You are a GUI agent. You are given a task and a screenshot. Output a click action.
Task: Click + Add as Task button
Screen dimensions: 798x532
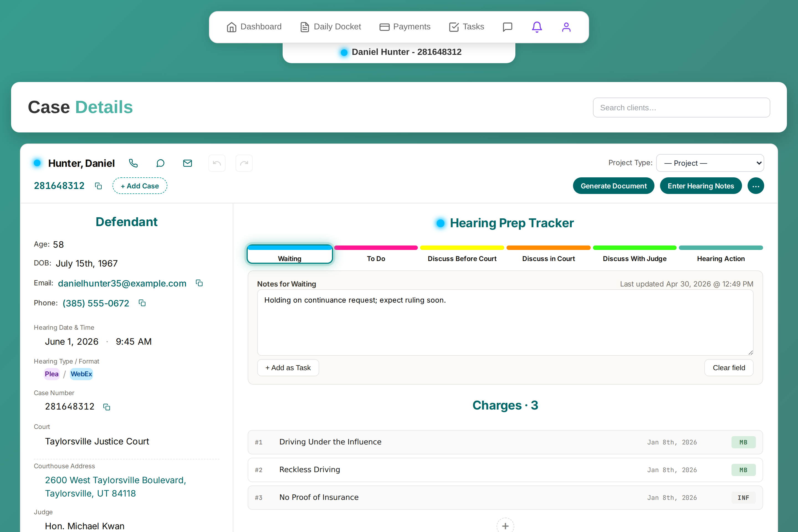pyautogui.click(x=288, y=368)
